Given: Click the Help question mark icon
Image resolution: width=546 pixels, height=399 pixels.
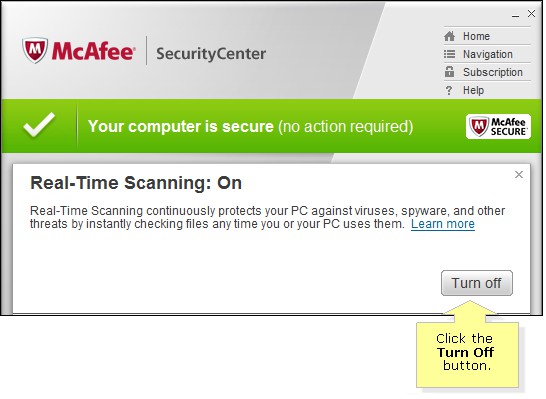Looking at the screenshot, I should [449, 91].
